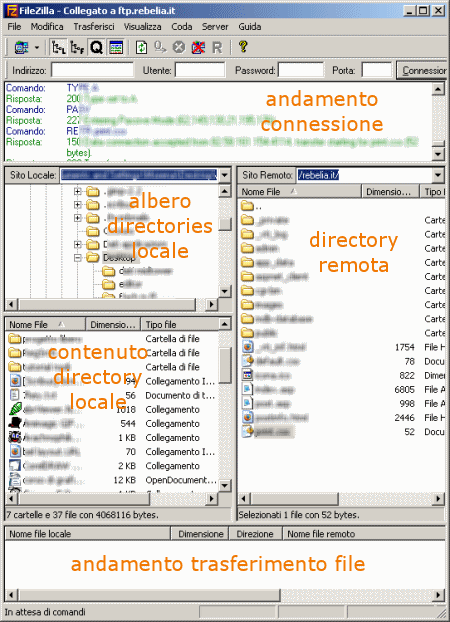Click the Dimensione queue column header
The image size is (450, 622).
click(x=200, y=534)
